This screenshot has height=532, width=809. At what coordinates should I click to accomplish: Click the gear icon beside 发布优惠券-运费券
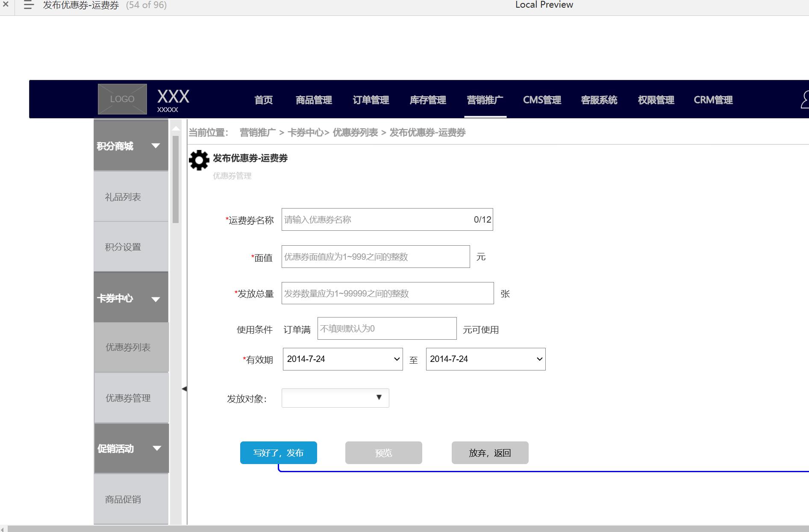point(199,160)
